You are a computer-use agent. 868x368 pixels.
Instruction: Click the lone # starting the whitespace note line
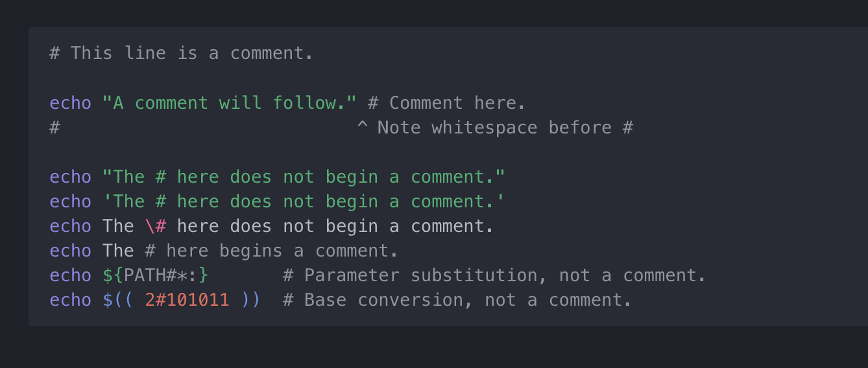click(54, 128)
